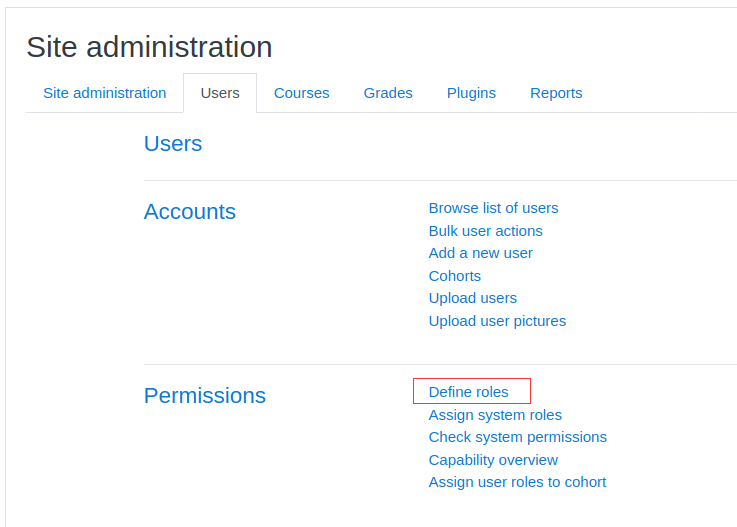Open the Grades tab

tap(388, 93)
